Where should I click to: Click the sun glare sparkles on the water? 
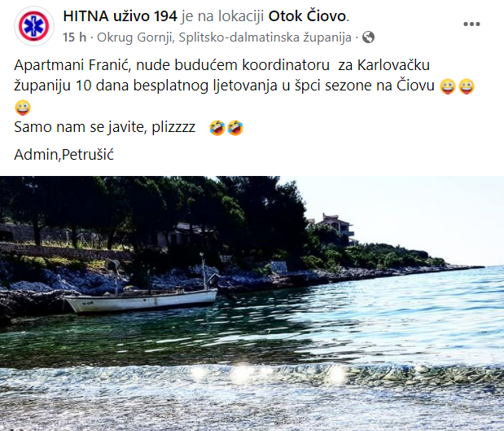(265, 374)
